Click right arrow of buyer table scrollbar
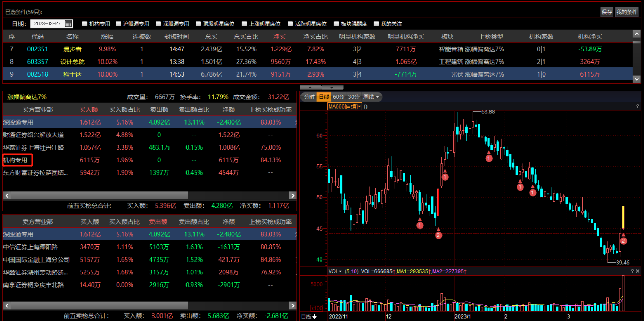The width and height of the screenshot is (644, 321). click(292, 195)
